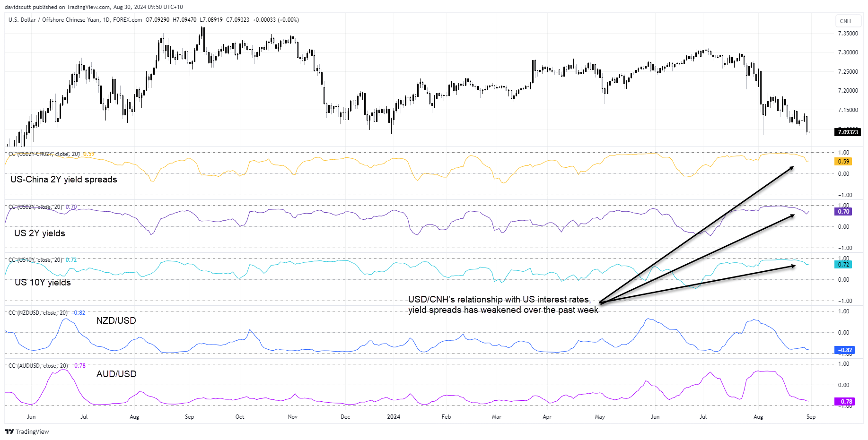This screenshot has width=868, height=440.
Task: Click the O7.09290 open value in header
Action: (x=158, y=20)
